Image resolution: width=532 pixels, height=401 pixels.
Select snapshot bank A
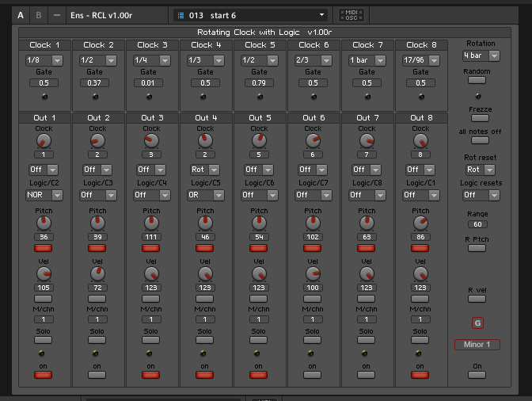pyautogui.click(x=21, y=15)
